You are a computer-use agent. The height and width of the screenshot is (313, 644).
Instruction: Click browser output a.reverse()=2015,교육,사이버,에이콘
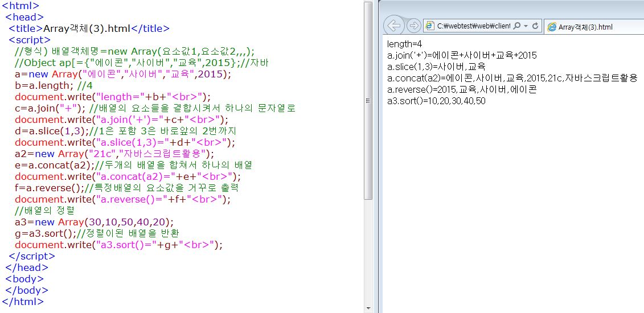(462, 89)
